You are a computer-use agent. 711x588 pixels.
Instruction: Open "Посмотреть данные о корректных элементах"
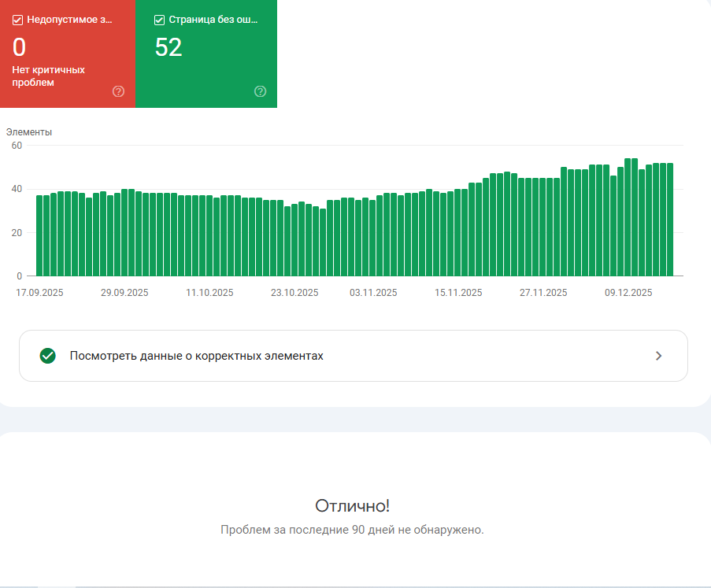354,356
